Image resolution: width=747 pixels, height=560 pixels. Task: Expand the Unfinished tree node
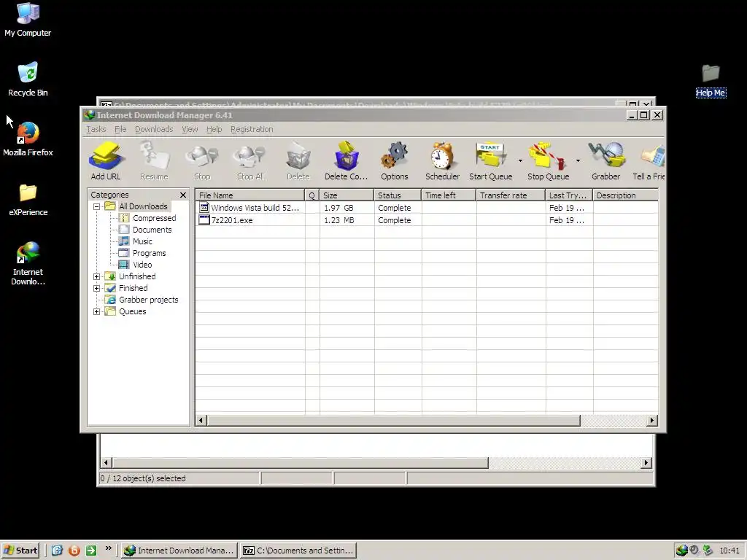point(97,276)
